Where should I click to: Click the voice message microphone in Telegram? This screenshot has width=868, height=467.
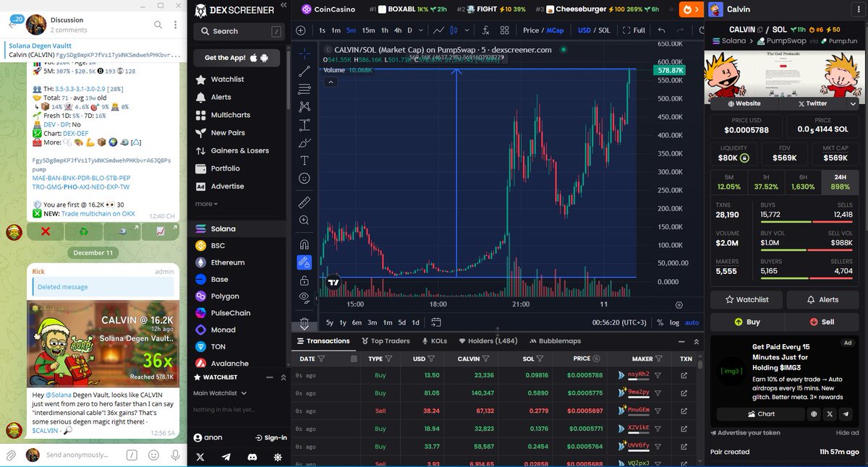pos(175,455)
